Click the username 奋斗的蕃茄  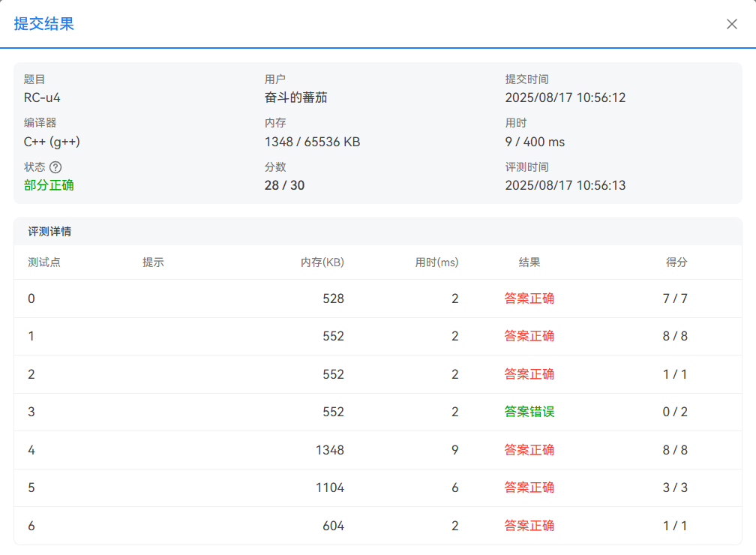point(295,98)
